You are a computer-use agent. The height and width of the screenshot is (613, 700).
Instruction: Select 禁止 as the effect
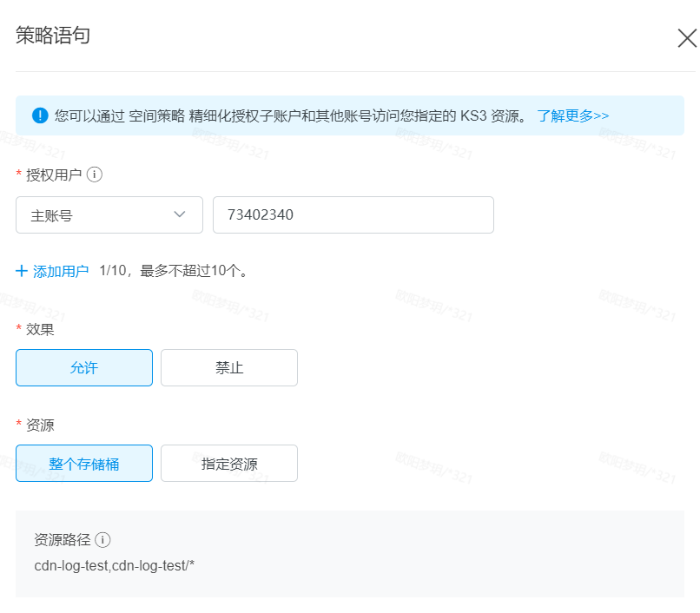click(229, 367)
